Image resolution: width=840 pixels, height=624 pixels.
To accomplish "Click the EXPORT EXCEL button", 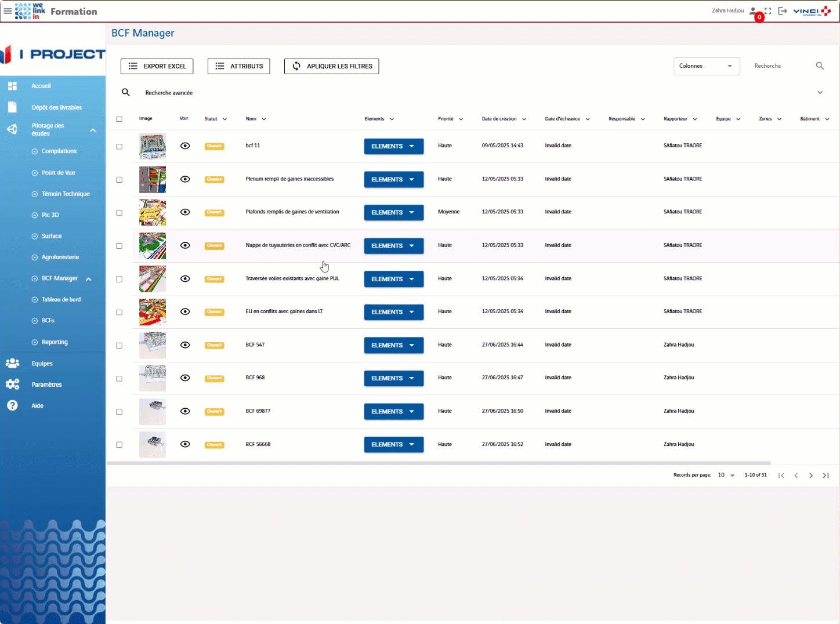I will (x=157, y=66).
